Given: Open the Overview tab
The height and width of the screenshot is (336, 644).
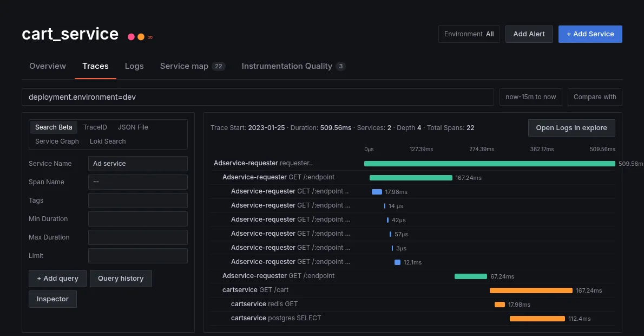Looking at the screenshot, I should tap(48, 66).
